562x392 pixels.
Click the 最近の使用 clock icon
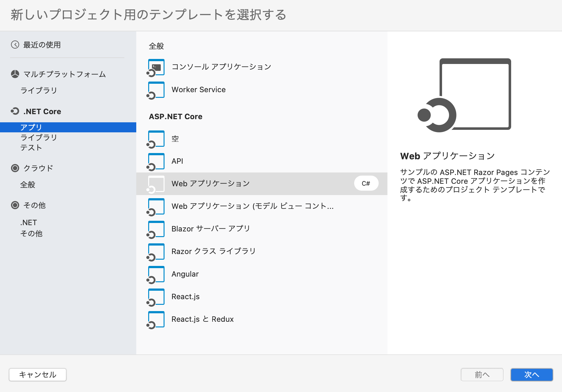point(15,45)
